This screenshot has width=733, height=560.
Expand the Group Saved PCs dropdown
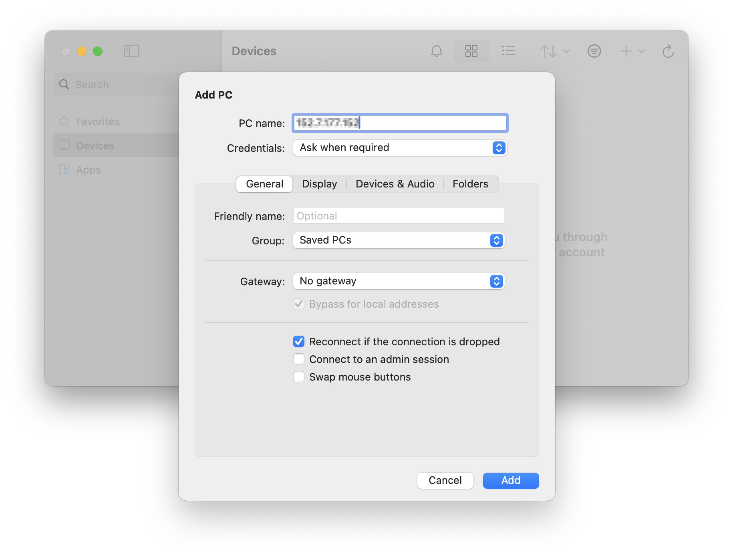pos(399,240)
